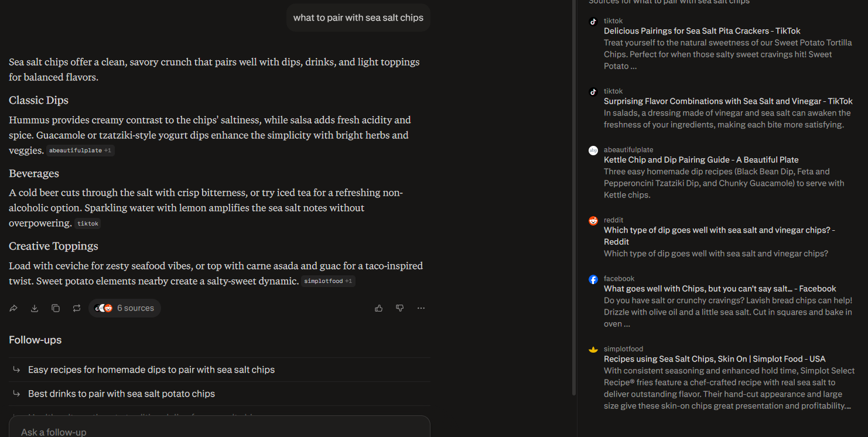Open the three-dot more options menu
Viewport: 868px width, 437px height.
pyautogui.click(x=421, y=308)
